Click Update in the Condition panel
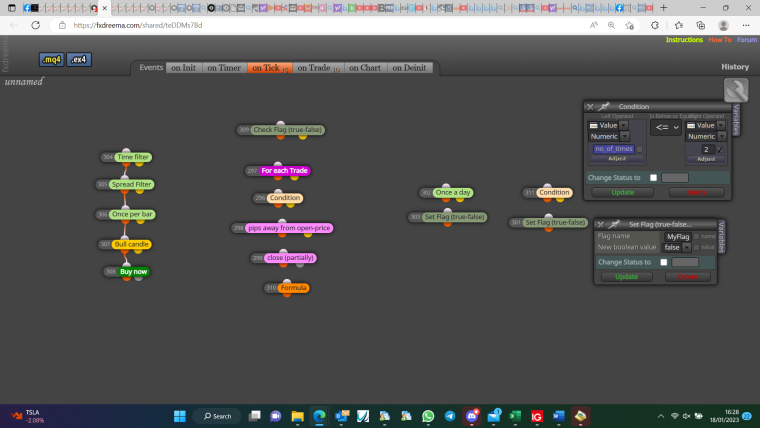Viewport: 760px width, 428px height. point(622,192)
